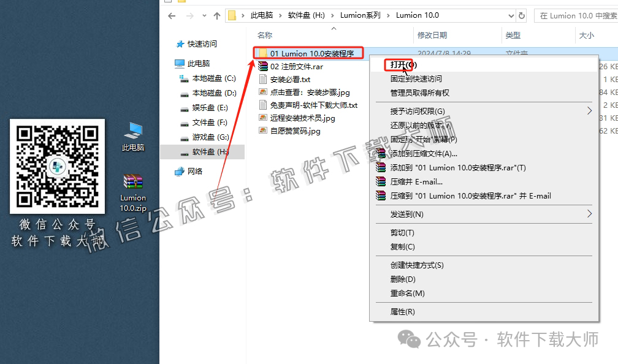The image size is (618, 364).
Task: Sort by 名称 column header
Action: pos(265,35)
